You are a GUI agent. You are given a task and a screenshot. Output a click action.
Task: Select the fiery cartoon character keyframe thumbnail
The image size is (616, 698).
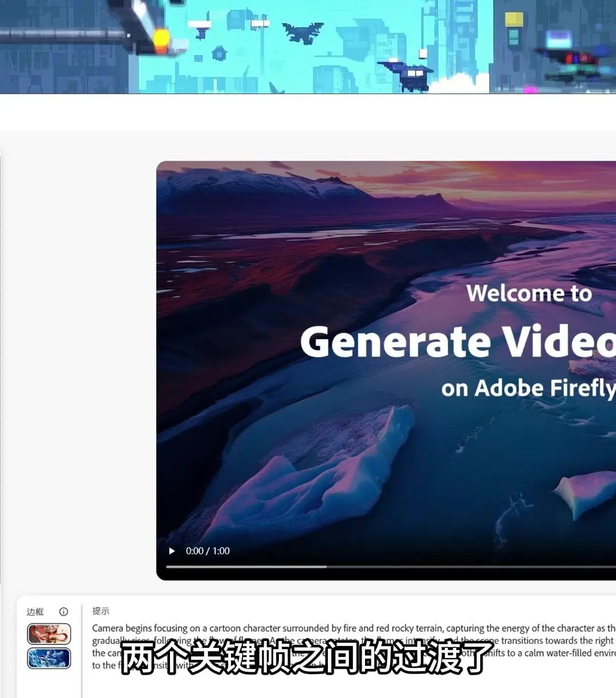[49, 634]
